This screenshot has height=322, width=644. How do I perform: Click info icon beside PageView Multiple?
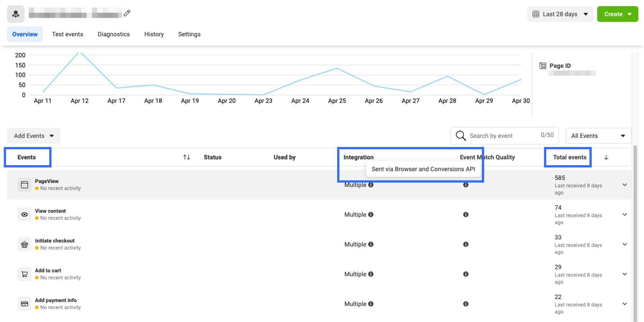click(x=371, y=185)
